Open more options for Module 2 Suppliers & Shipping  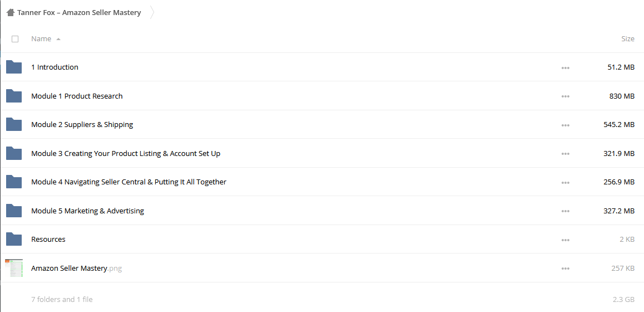click(565, 125)
